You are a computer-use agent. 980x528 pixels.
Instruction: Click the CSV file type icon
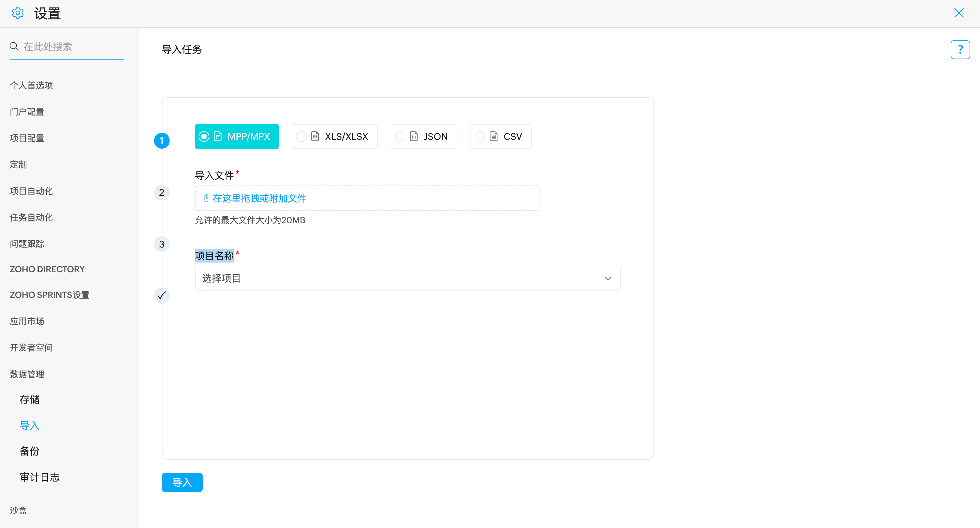coord(494,136)
